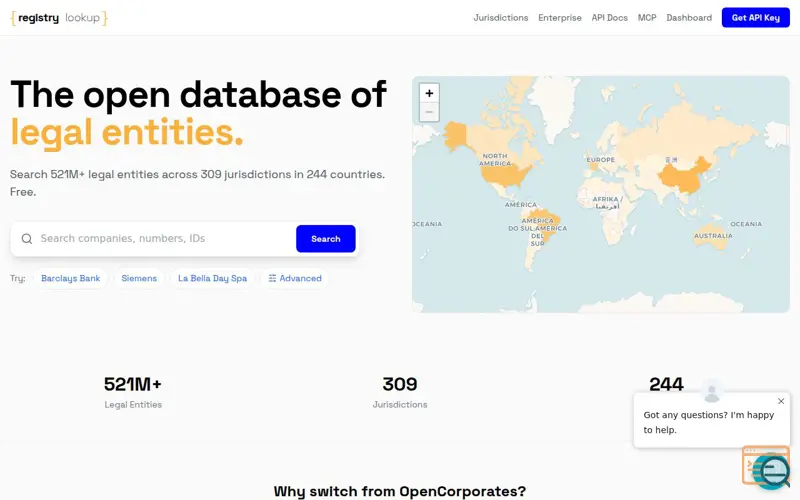Open the Advanced search options
The width and height of the screenshot is (800, 500).
pos(295,279)
